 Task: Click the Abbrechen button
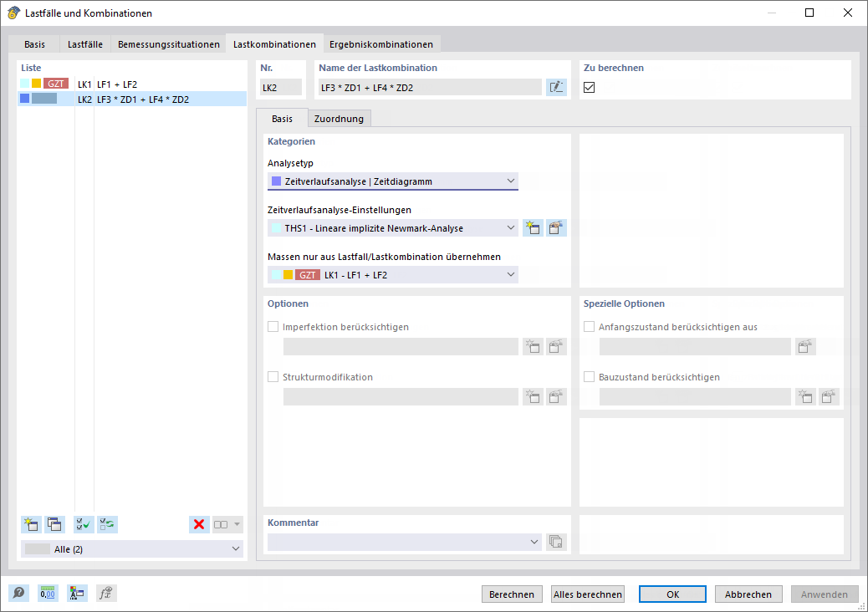pyautogui.click(x=748, y=594)
